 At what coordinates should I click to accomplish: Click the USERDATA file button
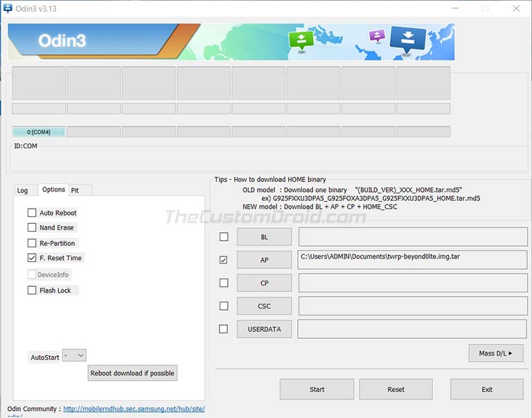point(265,329)
